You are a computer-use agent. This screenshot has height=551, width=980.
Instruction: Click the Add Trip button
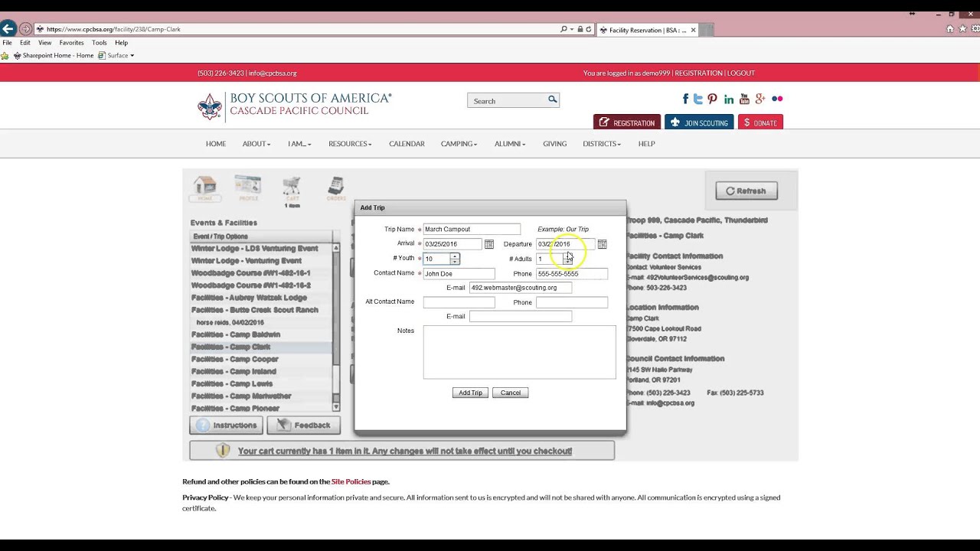click(x=470, y=393)
